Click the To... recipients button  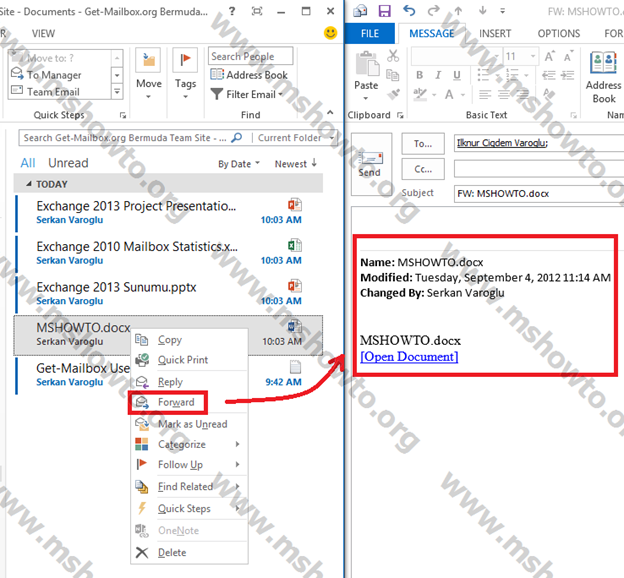[423, 143]
